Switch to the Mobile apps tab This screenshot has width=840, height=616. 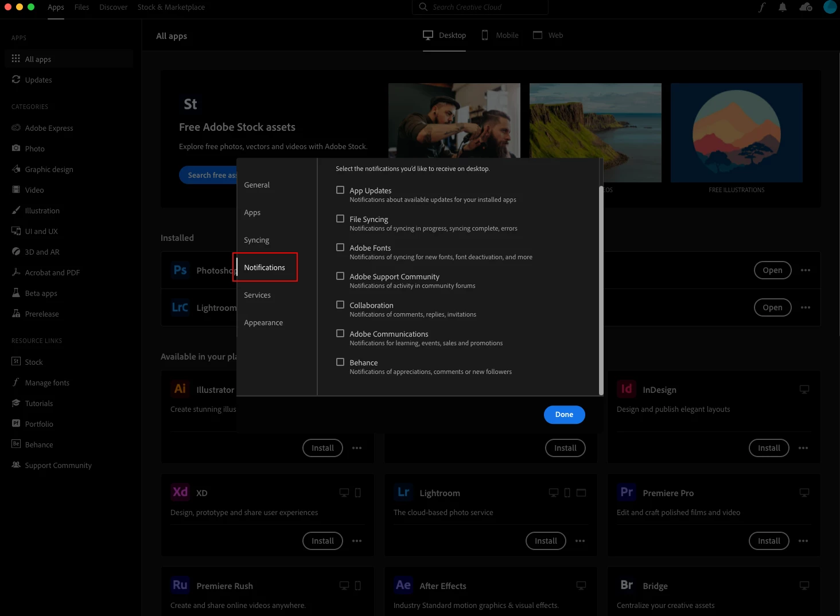pyautogui.click(x=500, y=35)
